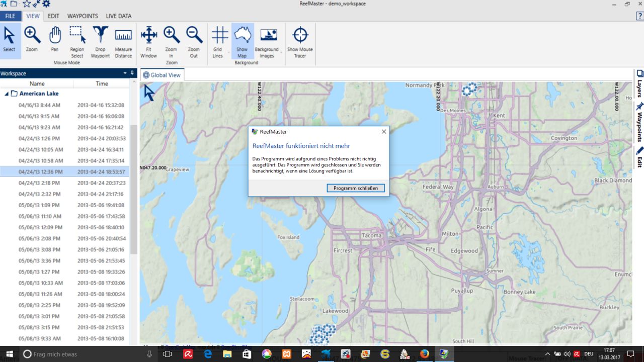Choose the Region Select tool

[77, 39]
